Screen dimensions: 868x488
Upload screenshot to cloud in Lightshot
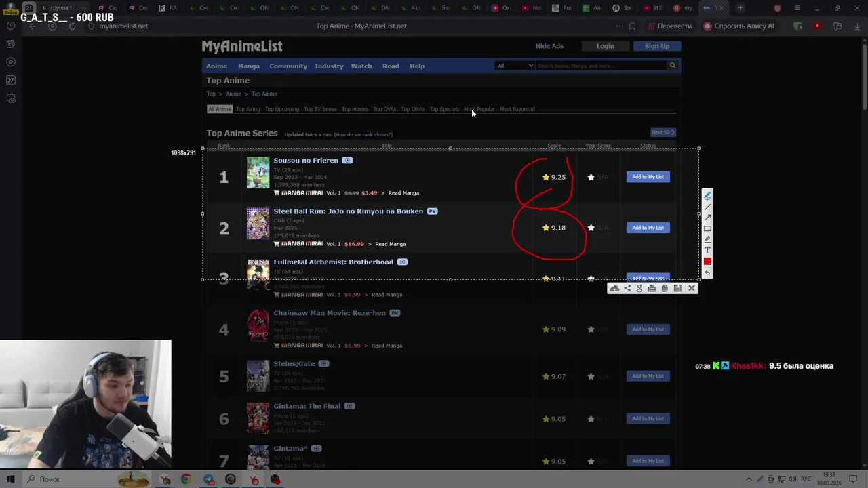click(x=614, y=288)
